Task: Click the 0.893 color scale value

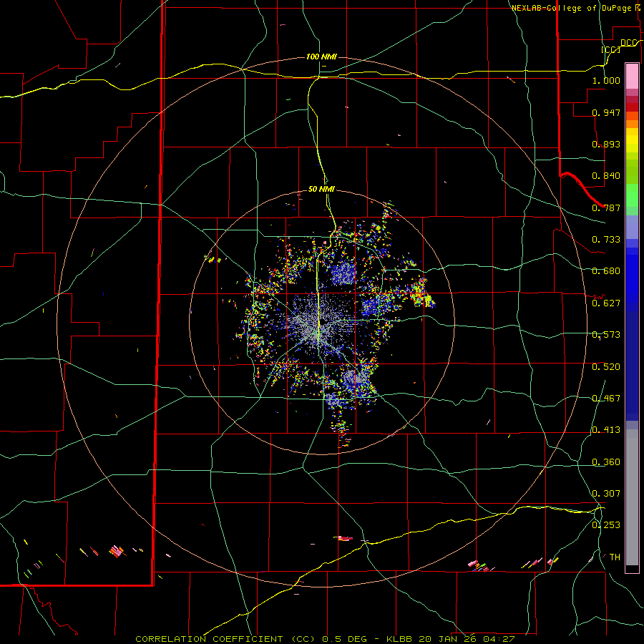Action: (x=606, y=144)
